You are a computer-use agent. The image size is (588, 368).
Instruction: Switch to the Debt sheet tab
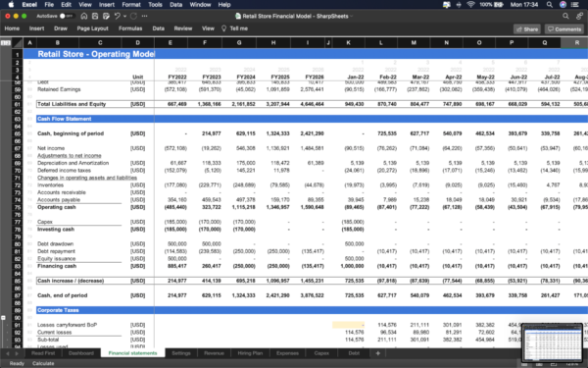pyautogui.click(x=354, y=353)
